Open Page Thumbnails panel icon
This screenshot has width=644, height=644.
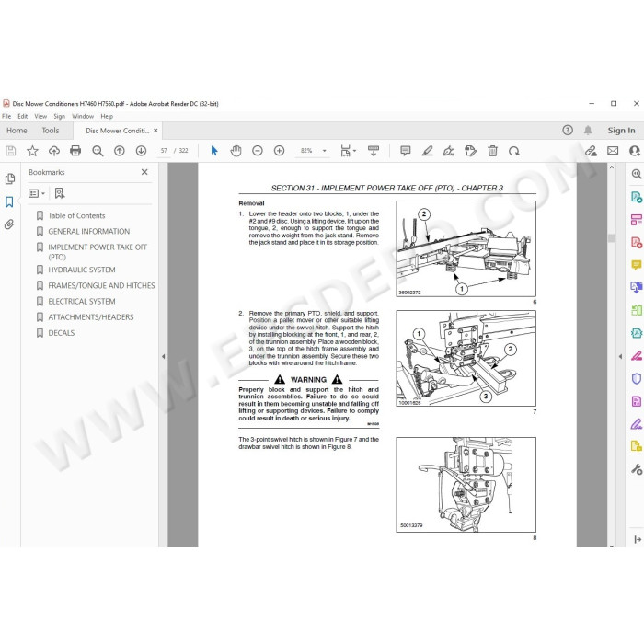[10, 179]
